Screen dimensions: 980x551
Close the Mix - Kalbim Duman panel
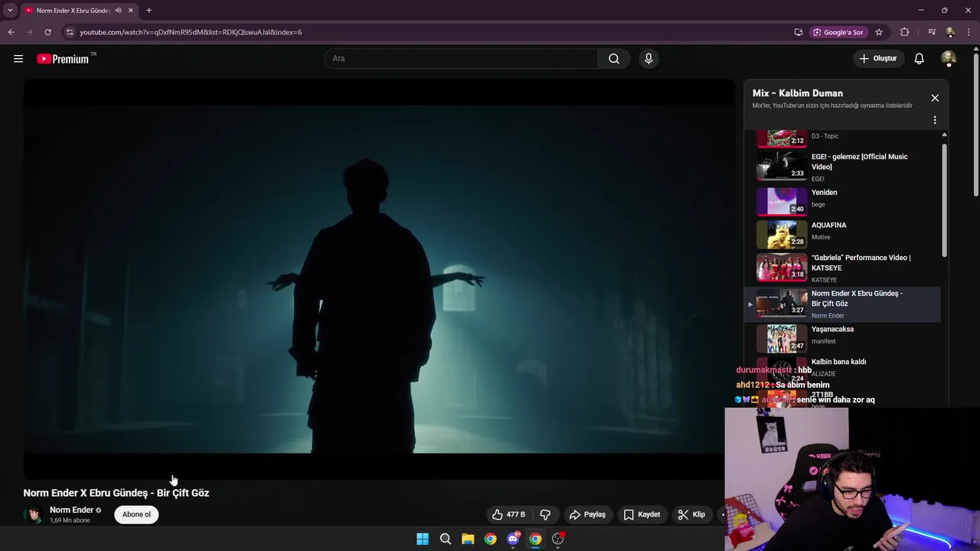coord(935,98)
